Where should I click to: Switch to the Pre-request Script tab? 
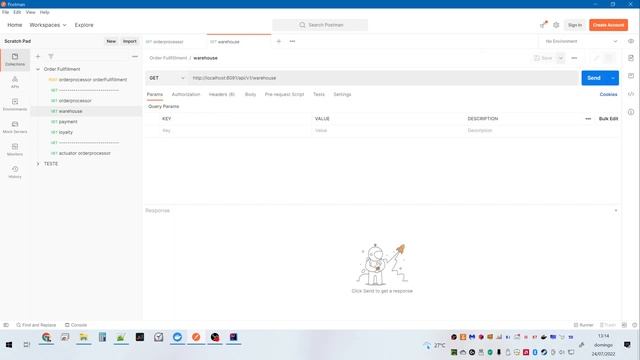(x=284, y=94)
